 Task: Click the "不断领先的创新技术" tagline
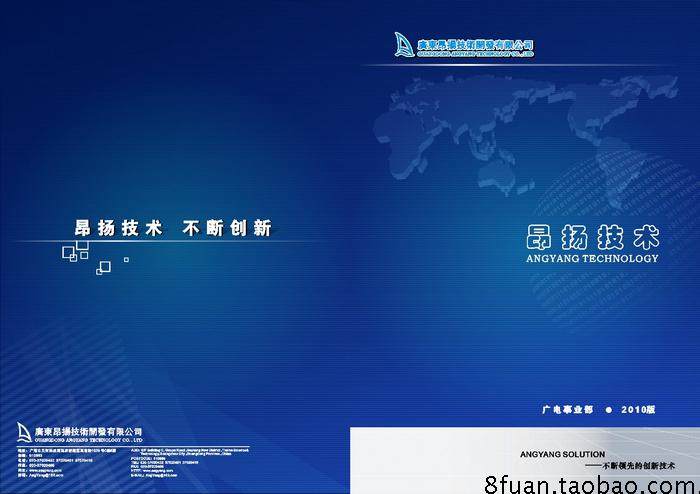639,466
